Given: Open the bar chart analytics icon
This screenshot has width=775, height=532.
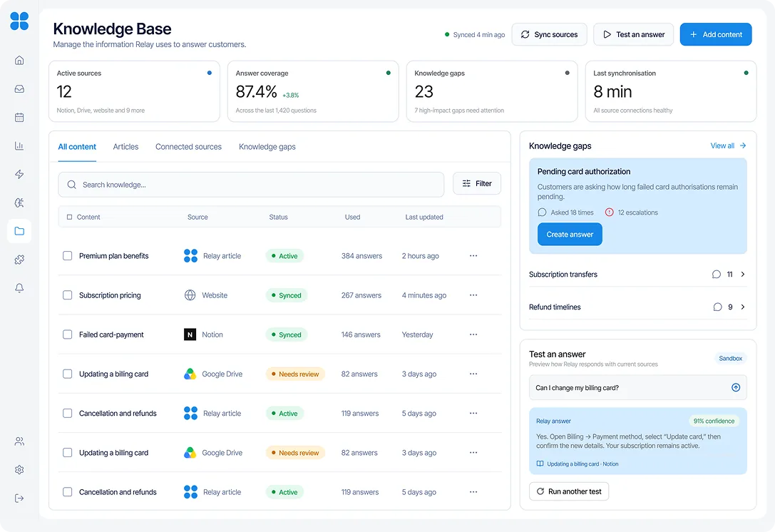Looking at the screenshot, I should pos(19,146).
